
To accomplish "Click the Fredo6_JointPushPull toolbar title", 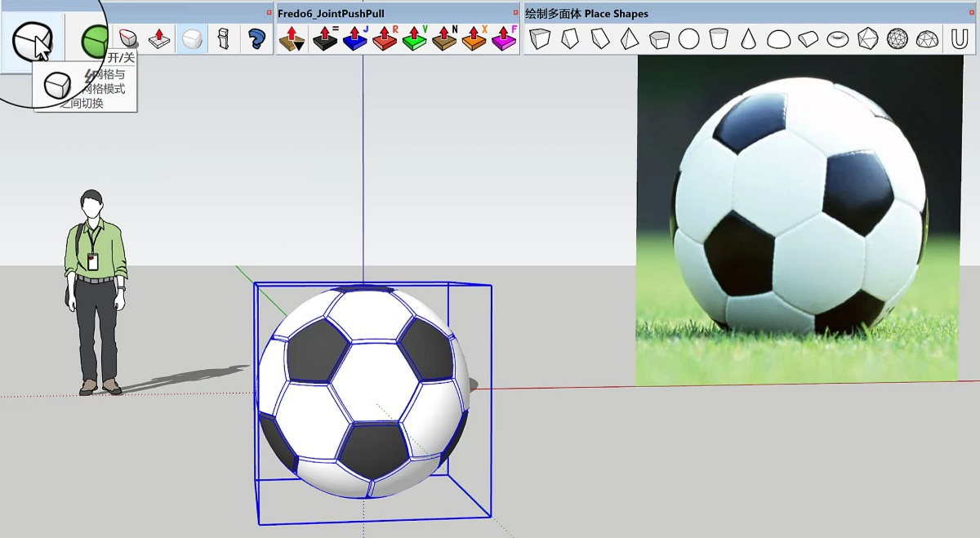I will tap(331, 13).
